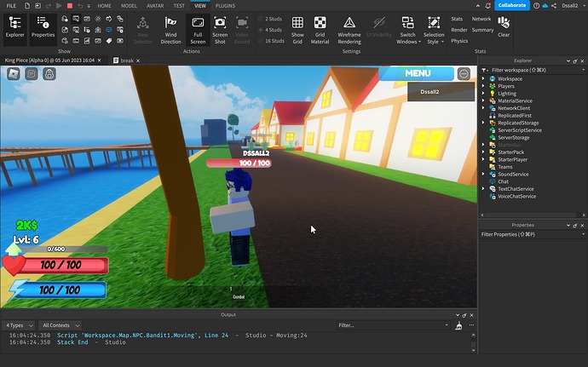Toggle the Properties panel button in ribbon
The width and height of the screenshot is (588, 367).
click(x=43, y=28)
